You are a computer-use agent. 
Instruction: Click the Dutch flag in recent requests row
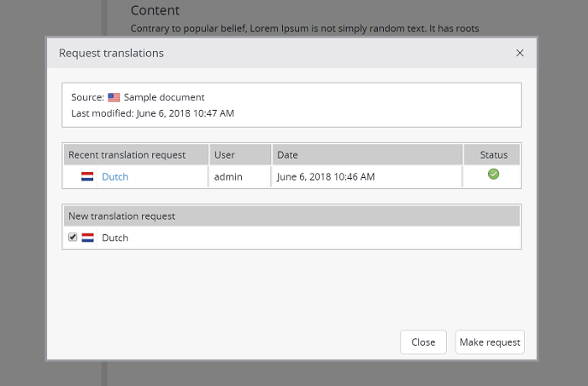click(87, 176)
